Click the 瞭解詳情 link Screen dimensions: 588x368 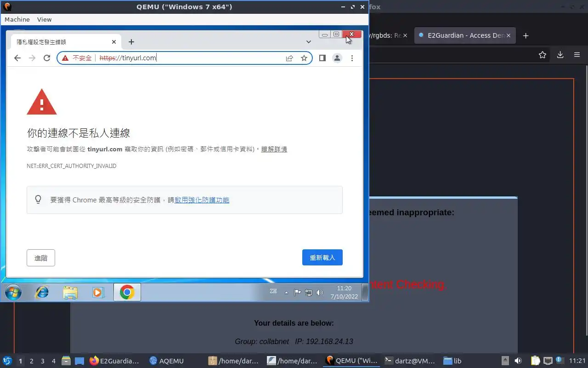coord(274,149)
